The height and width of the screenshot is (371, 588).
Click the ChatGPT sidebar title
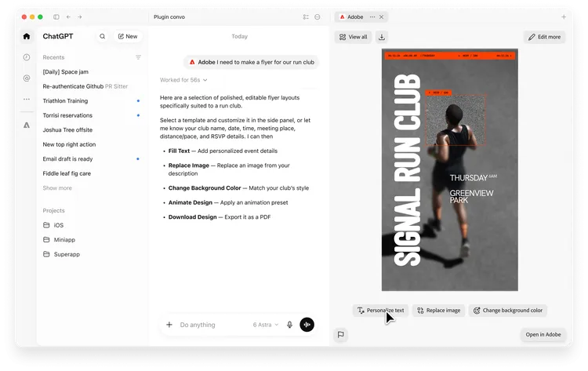pos(58,36)
